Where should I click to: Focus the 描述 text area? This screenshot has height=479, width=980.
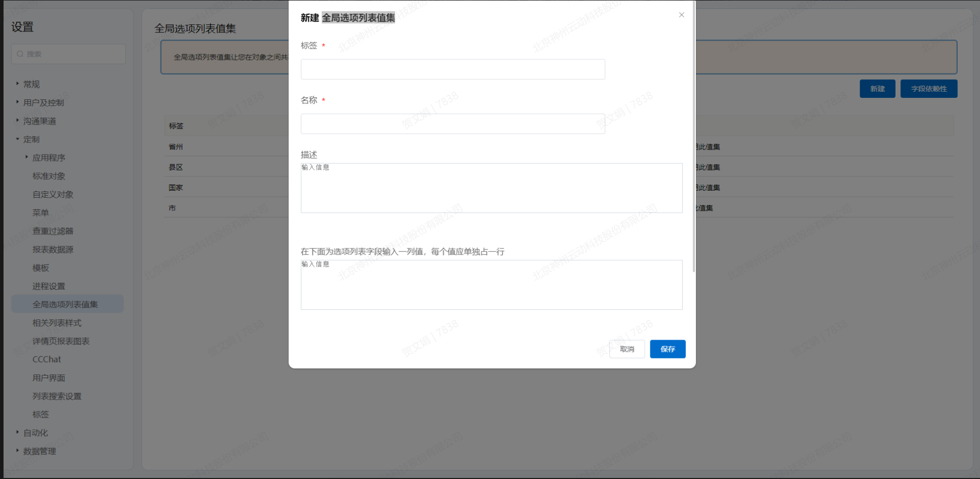click(x=491, y=188)
